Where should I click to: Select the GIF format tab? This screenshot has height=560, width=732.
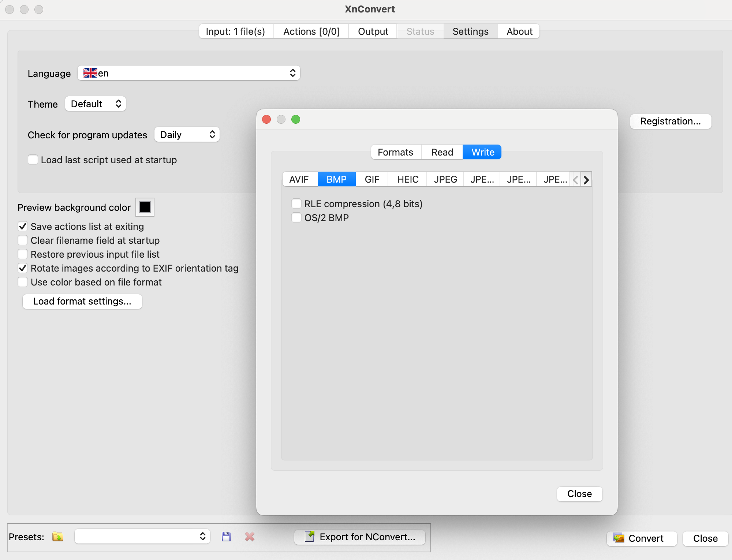point(372,179)
